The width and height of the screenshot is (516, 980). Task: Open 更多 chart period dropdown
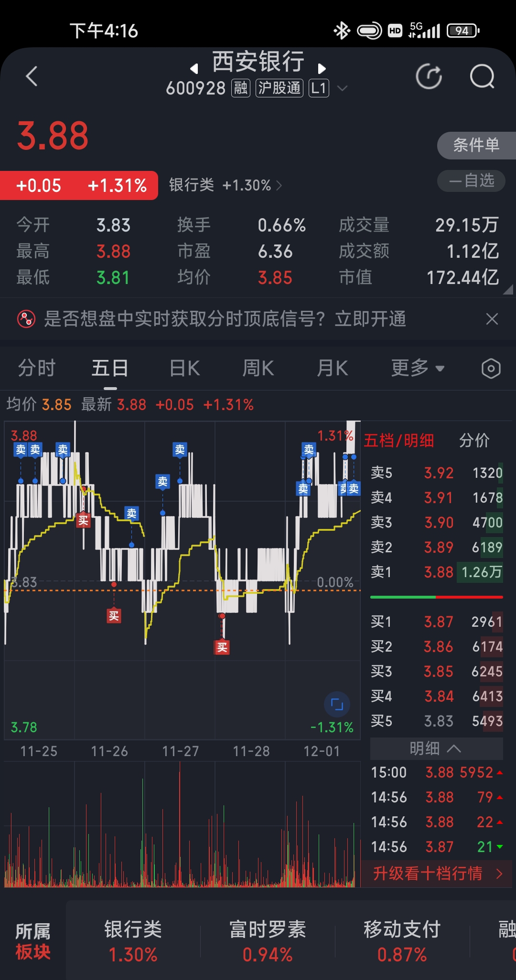[x=418, y=368]
